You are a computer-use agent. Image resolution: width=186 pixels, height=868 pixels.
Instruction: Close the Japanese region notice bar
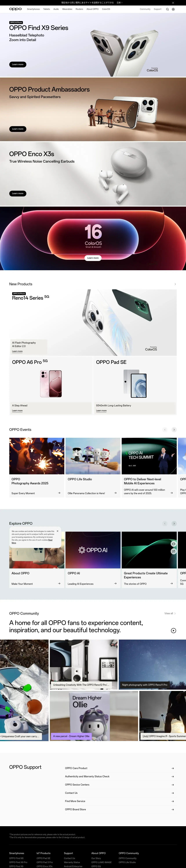click(x=173, y=3)
